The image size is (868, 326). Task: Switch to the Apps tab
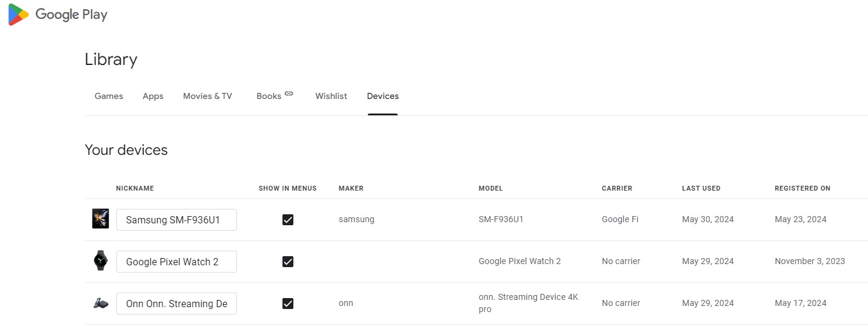click(153, 96)
